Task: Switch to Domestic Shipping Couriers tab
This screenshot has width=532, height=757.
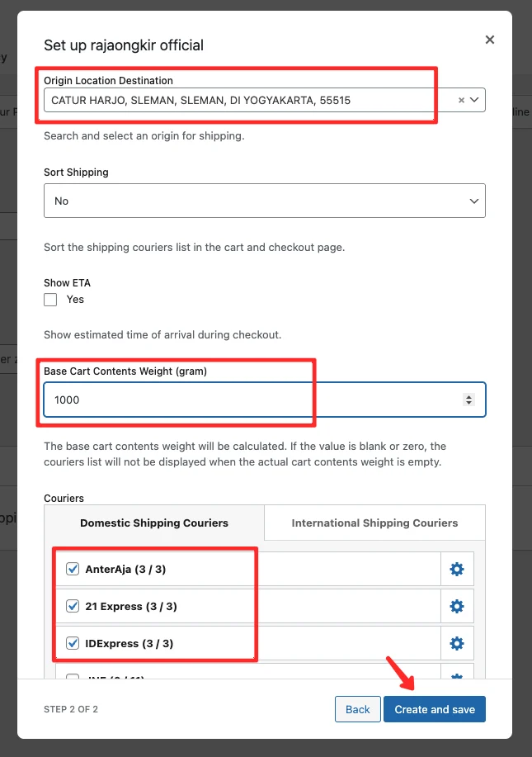Action: pos(154,523)
